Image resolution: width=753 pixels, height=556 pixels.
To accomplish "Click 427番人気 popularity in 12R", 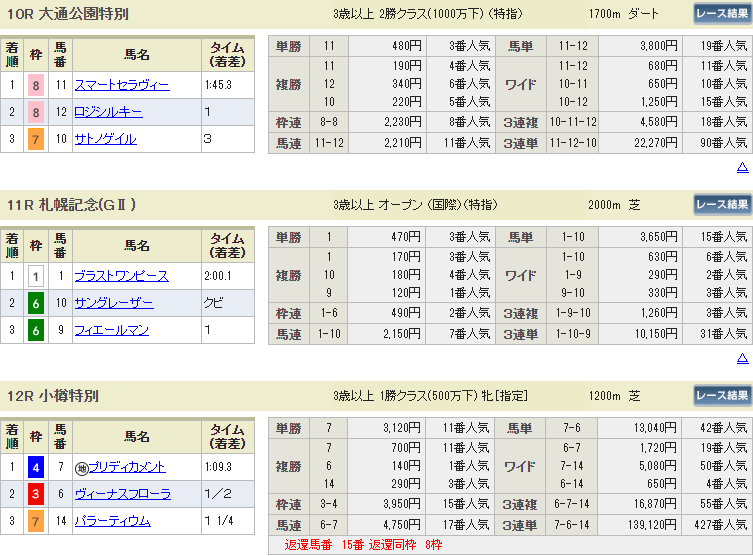I will (720, 525).
